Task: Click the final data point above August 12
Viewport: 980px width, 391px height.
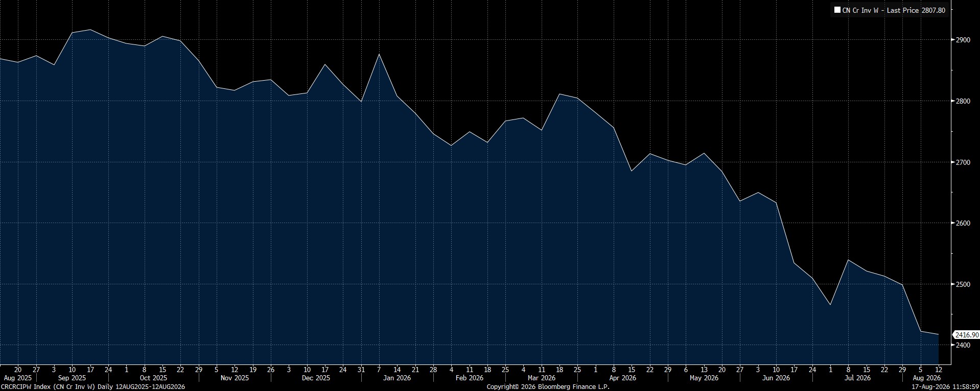Action: (938, 334)
